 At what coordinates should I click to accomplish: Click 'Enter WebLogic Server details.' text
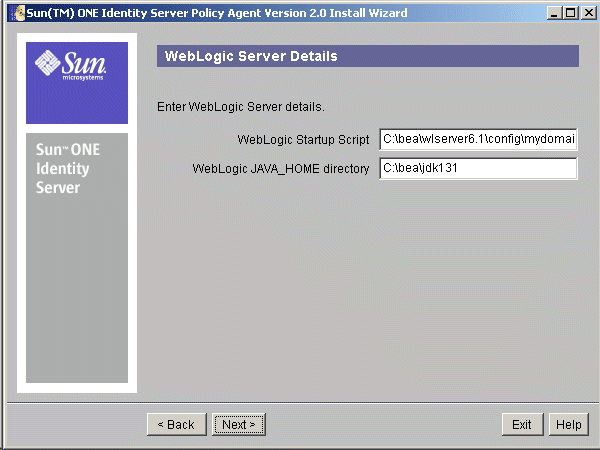click(x=241, y=107)
